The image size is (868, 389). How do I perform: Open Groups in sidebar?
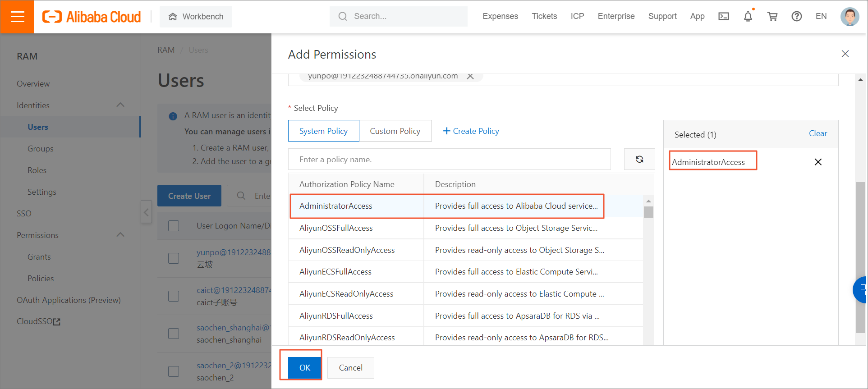[x=41, y=149]
